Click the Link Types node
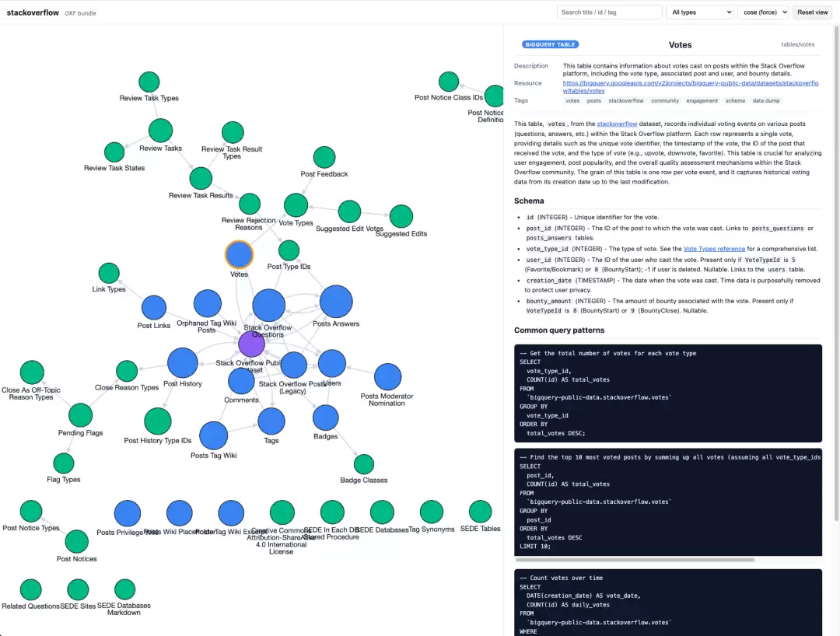This screenshot has width=840, height=636. 109,273
